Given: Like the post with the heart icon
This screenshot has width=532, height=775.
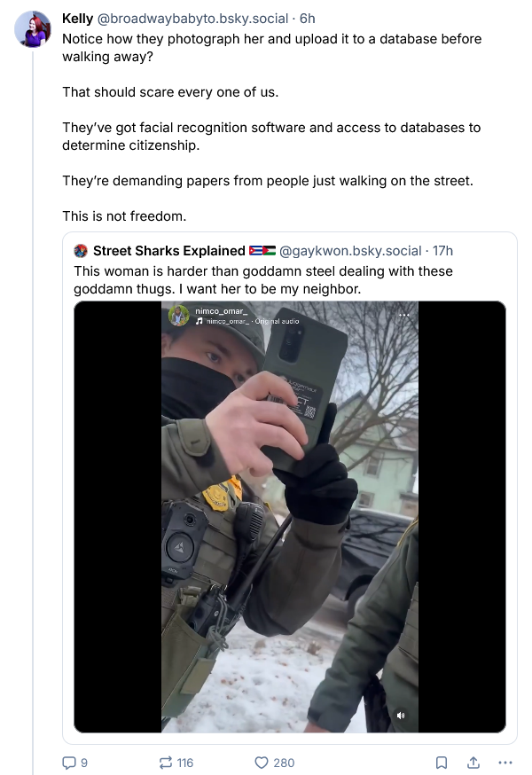Looking at the screenshot, I should point(262,763).
